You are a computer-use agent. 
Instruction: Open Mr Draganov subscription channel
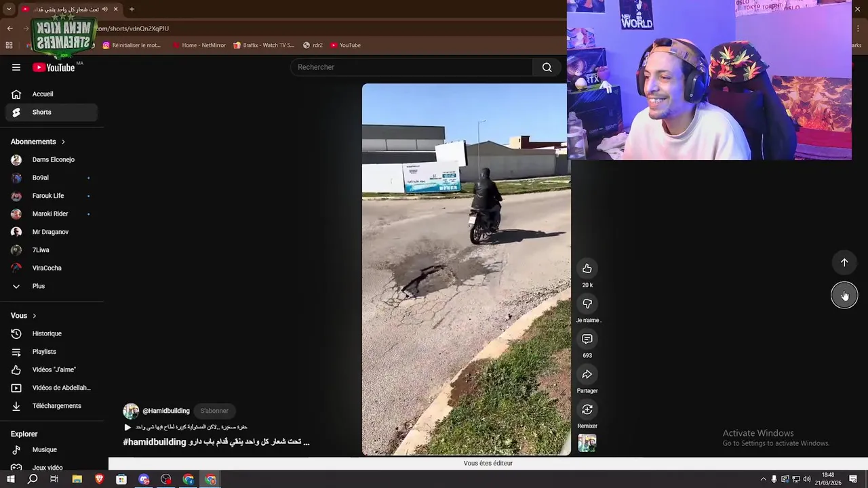[x=52, y=232]
